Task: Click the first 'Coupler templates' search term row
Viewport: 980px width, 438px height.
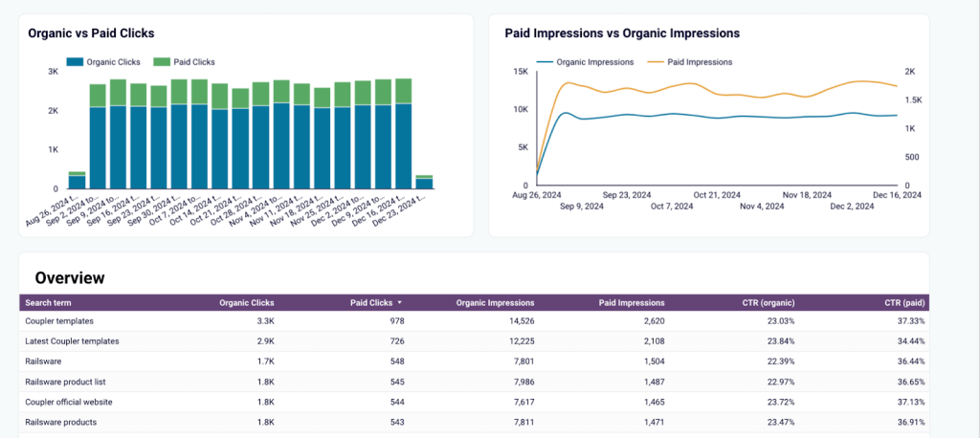Action: (59, 321)
